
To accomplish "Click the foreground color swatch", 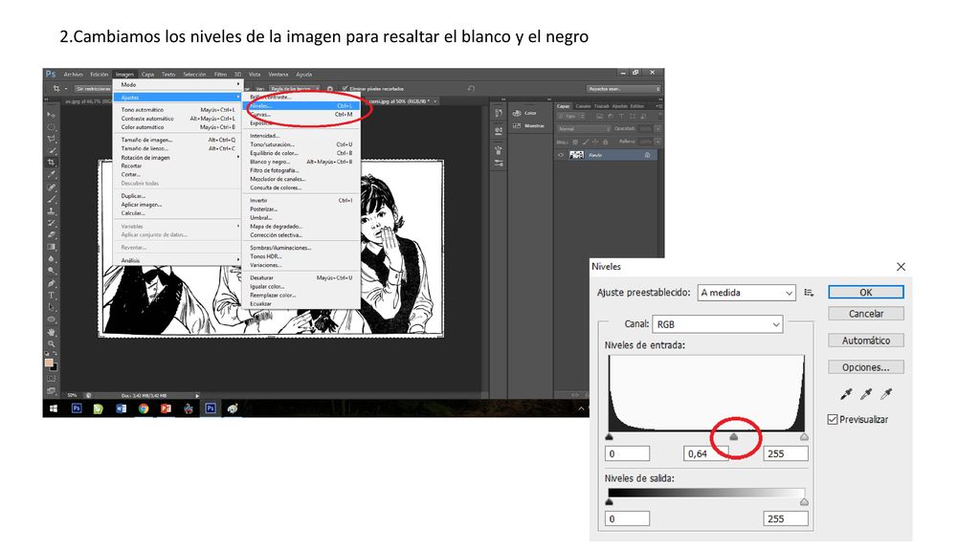I will coord(49,363).
